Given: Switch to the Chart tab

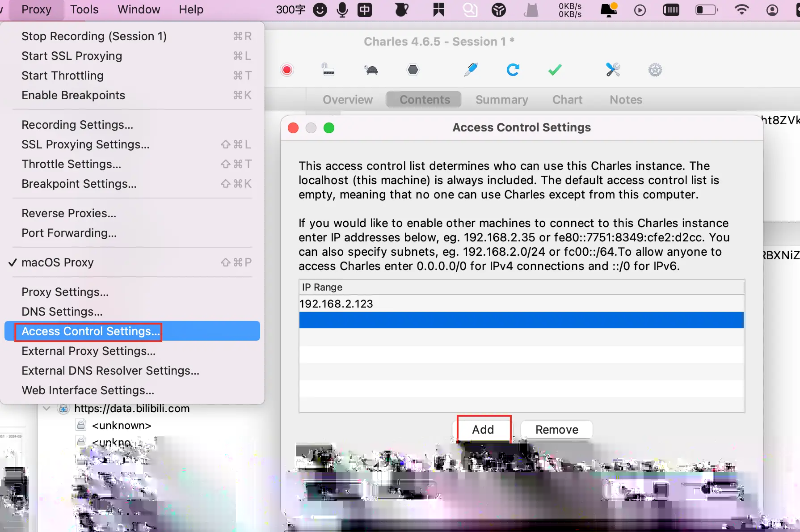Looking at the screenshot, I should coord(567,100).
